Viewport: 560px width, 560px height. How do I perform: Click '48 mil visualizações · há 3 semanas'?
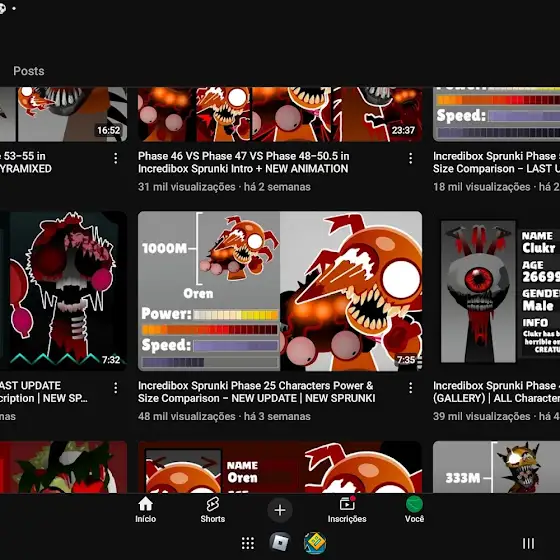224,416
